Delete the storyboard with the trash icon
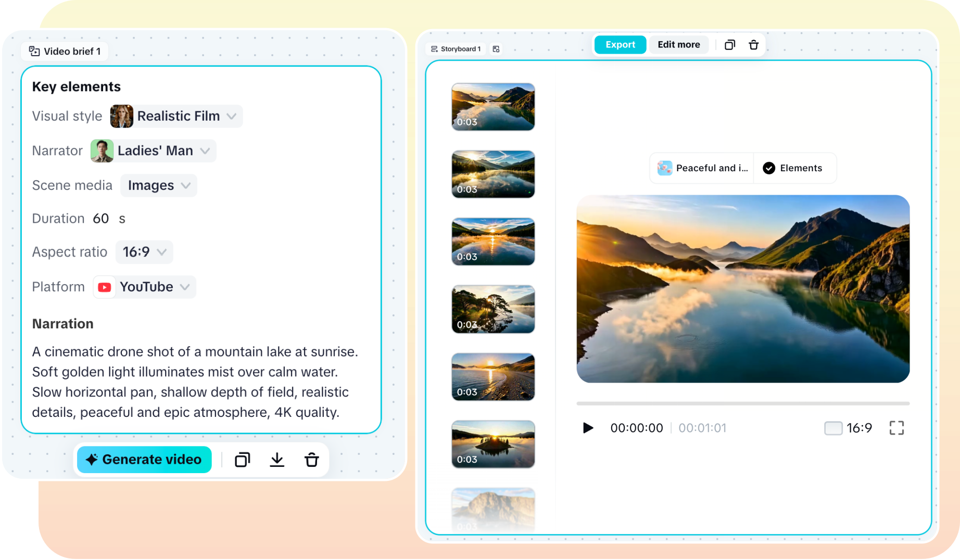 (x=754, y=45)
